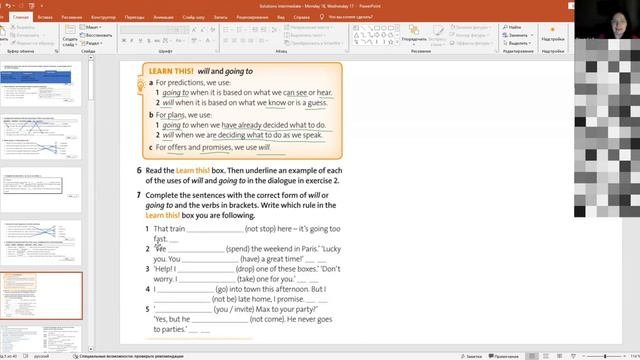Open the Раздел section dropdown

(x=91, y=43)
